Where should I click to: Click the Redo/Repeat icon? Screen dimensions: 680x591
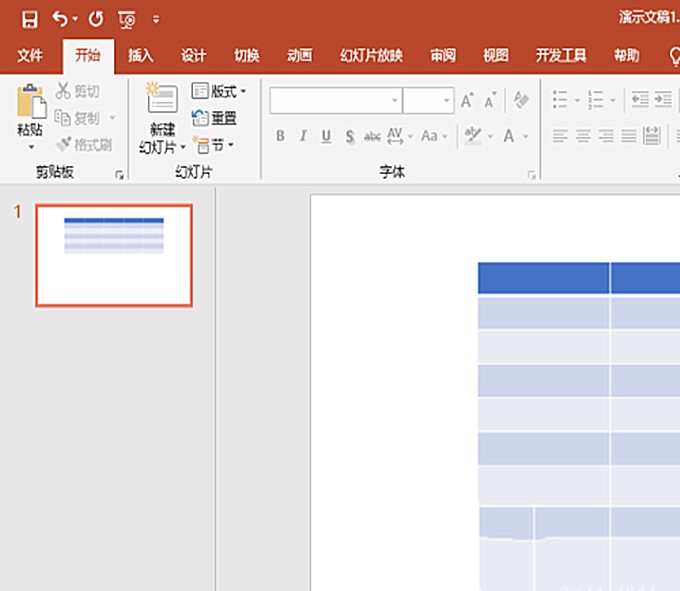tap(96, 19)
